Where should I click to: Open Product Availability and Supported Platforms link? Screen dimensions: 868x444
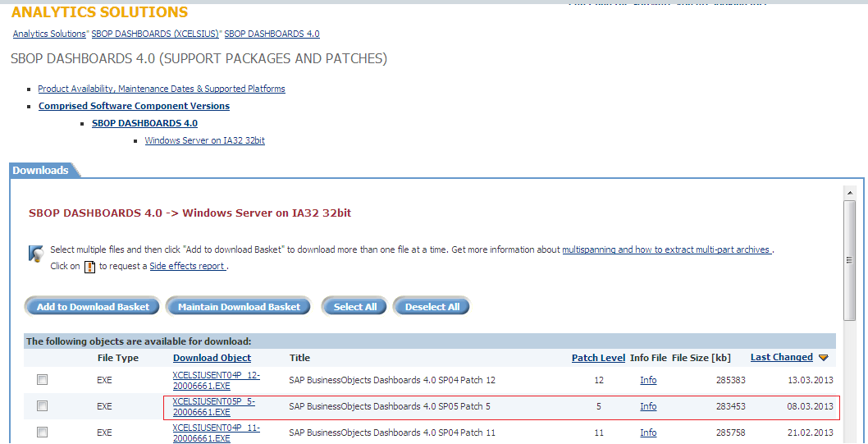[x=162, y=89]
